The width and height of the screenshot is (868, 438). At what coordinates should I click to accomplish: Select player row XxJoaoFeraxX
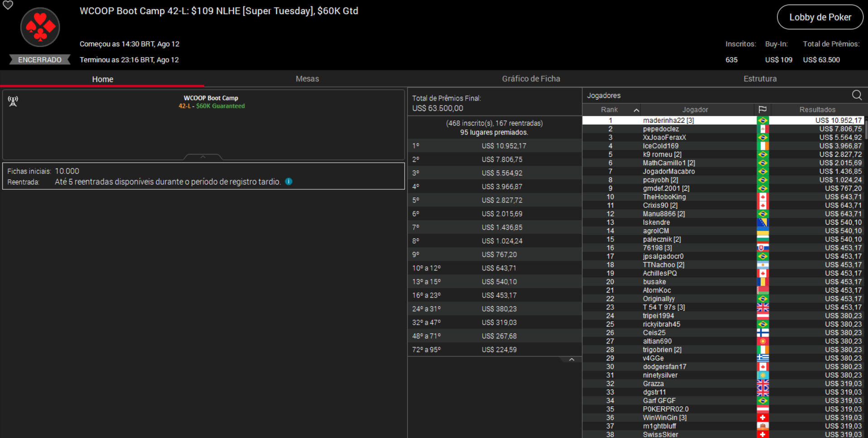[x=723, y=137]
